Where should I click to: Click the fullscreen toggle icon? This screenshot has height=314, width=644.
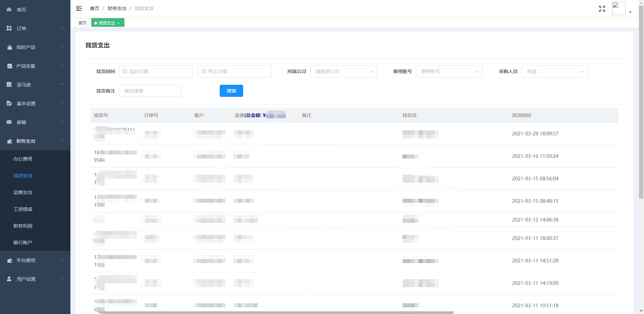(602, 9)
